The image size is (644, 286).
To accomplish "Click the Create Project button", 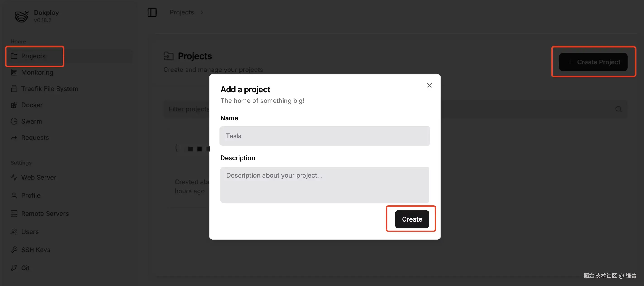I will pos(593,62).
